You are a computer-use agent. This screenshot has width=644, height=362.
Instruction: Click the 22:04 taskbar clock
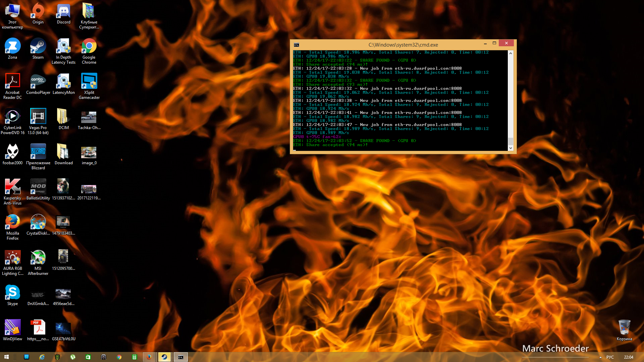pyautogui.click(x=628, y=357)
